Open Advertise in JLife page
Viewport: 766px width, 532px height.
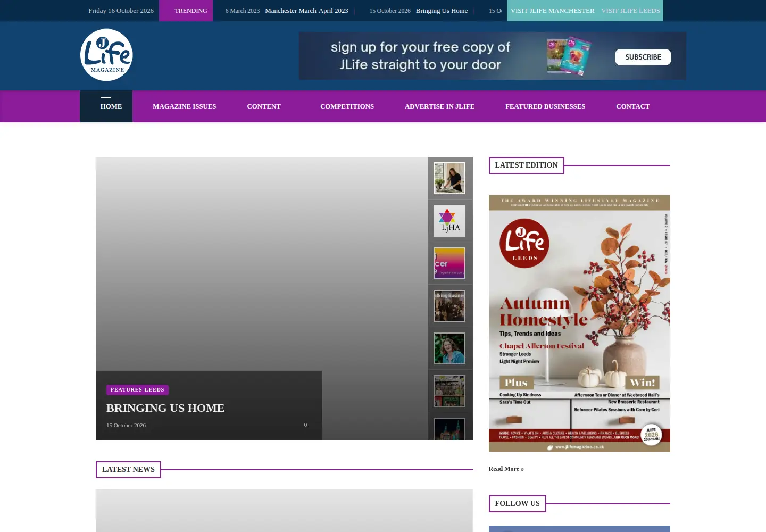click(439, 106)
